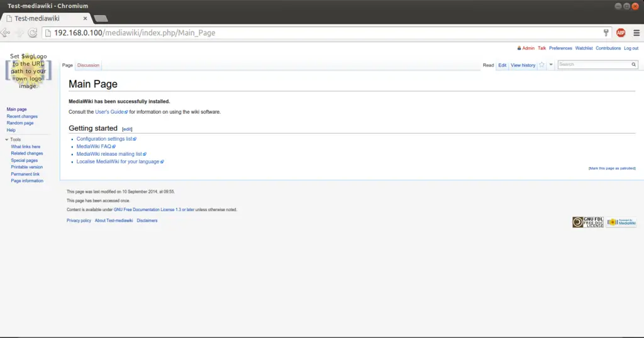Open Random page link
The width and height of the screenshot is (644, 338).
click(20, 123)
